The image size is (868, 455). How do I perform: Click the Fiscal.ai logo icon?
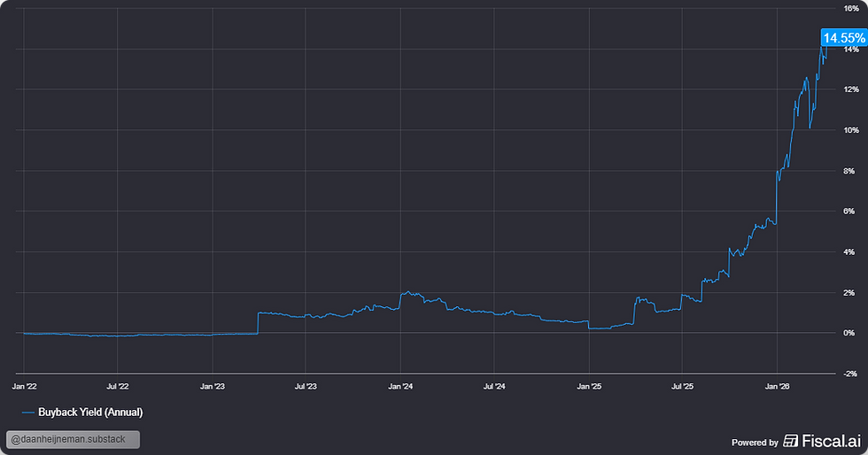point(790,441)
